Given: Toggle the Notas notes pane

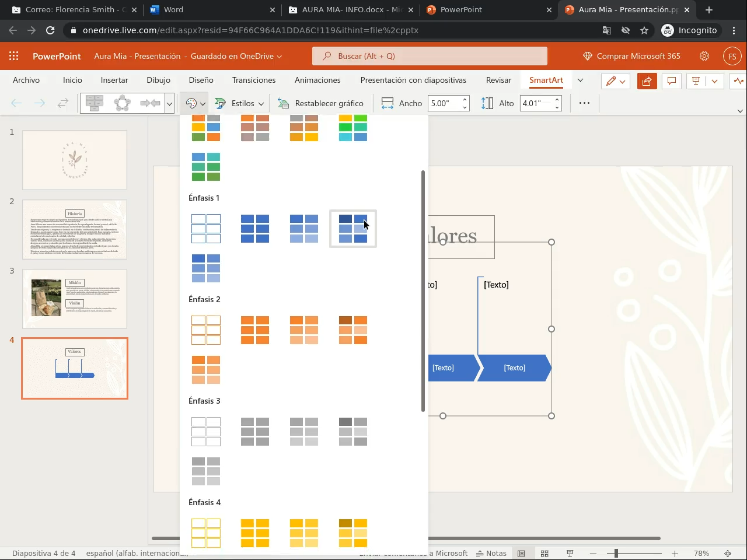Looking at the screenshot, I should pos(491,553).
